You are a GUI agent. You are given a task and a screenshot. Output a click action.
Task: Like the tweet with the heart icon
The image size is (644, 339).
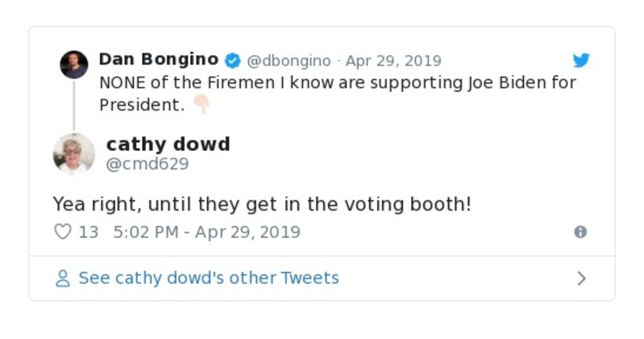(63, 232)
